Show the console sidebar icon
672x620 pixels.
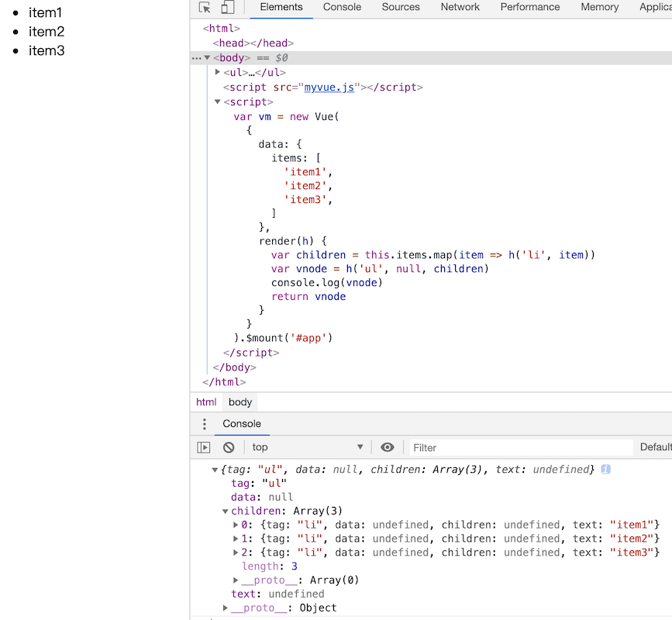204,447
